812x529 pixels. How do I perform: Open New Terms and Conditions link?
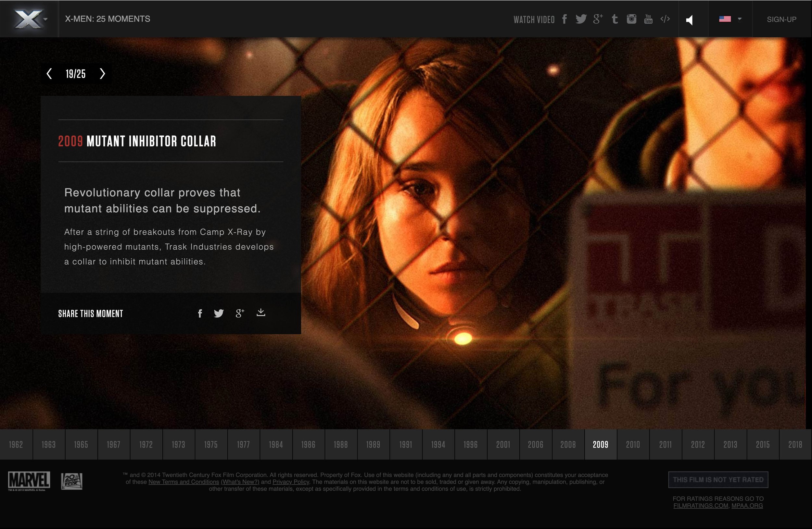tap(184, 482)
